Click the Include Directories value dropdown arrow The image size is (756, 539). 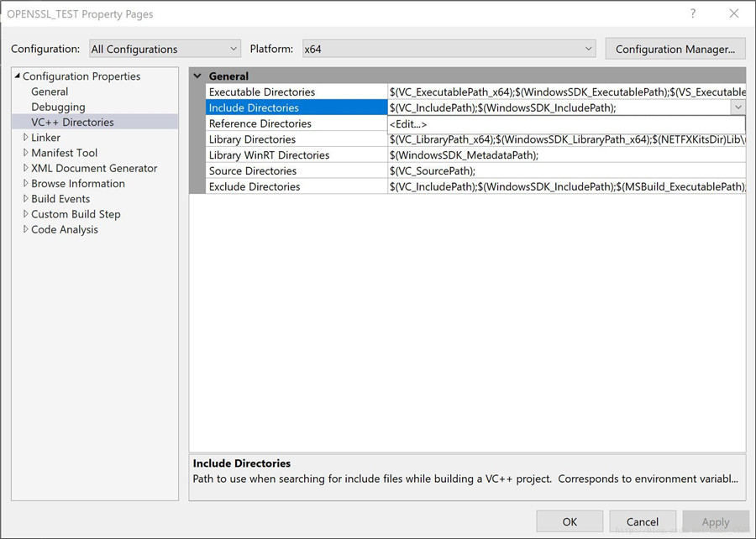point(738,107)
